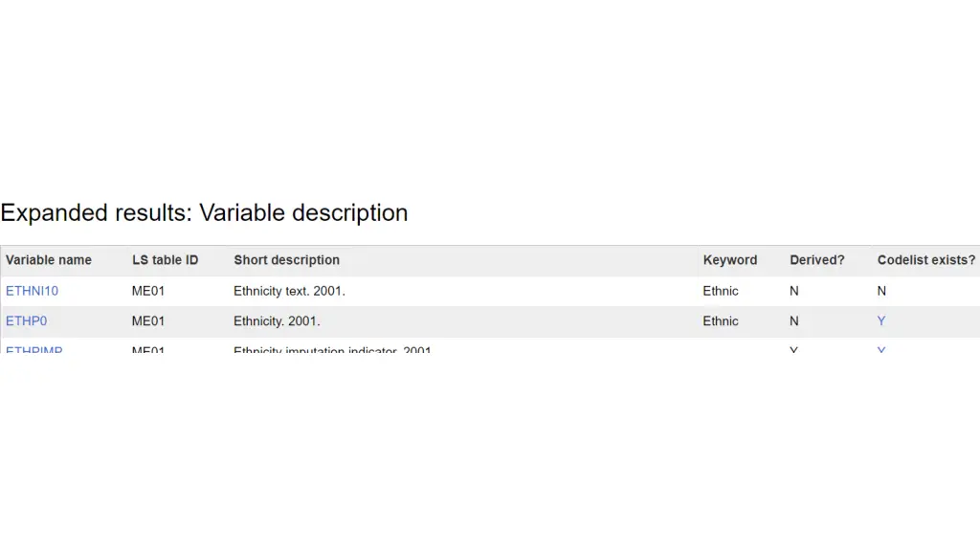
Task: Click the 'Ethnicity. 2001.' description cell
Action: coord(277,321)
